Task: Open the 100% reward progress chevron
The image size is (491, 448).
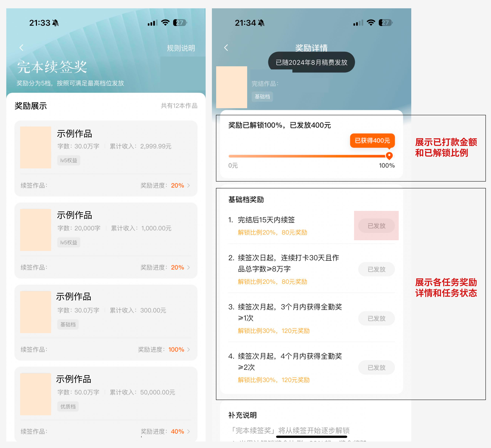Action: (189, 350)
